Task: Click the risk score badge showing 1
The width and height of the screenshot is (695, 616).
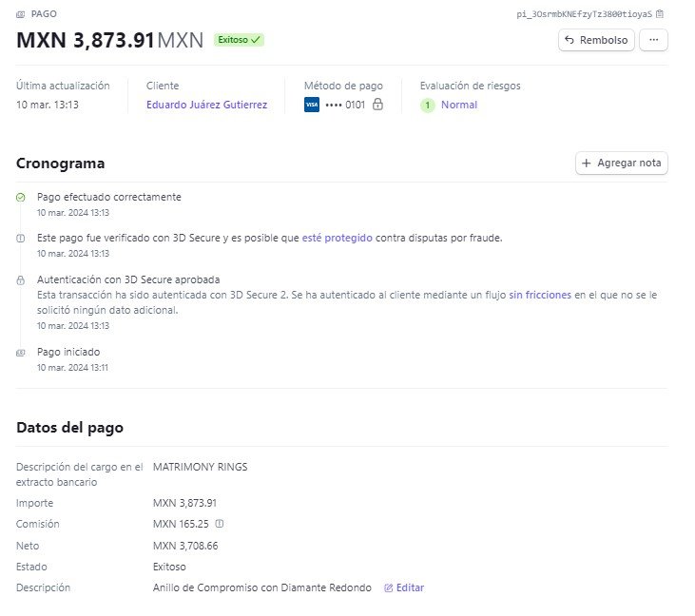Action: pyautogui.click(x=427, y=105)
